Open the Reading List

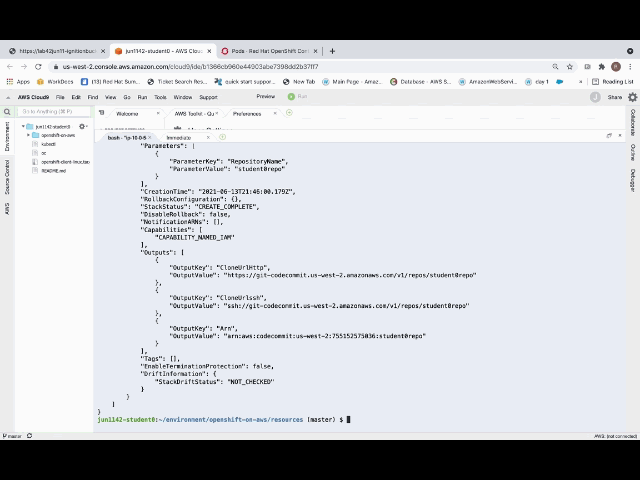tap(613, 82)
